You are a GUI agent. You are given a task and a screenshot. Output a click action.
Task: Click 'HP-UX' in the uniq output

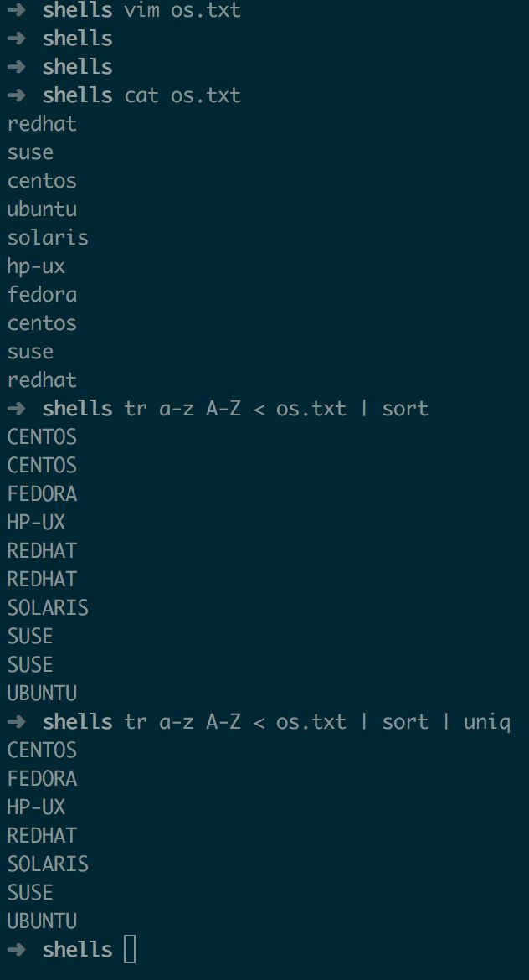pyautogui.click(x=36, y=807)
